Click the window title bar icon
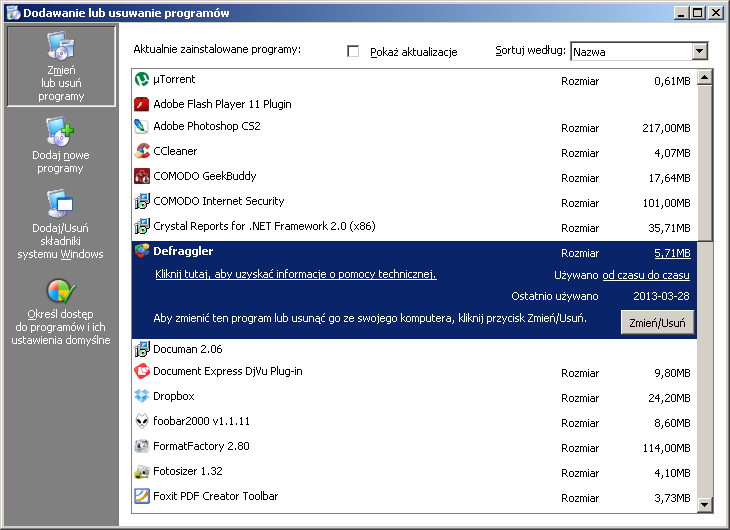Image resolution: width=730 pixels, height=530 pixels. point(14,13)
